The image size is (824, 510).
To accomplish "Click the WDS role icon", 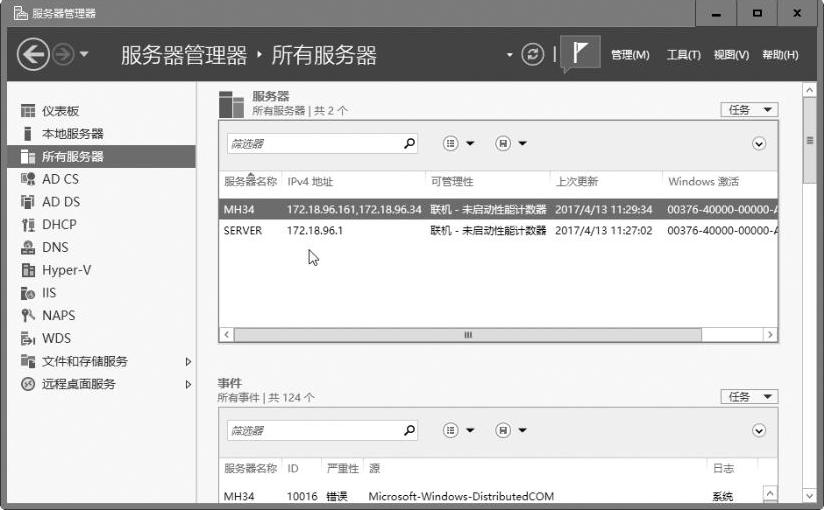I will click(x=28, y=338).
